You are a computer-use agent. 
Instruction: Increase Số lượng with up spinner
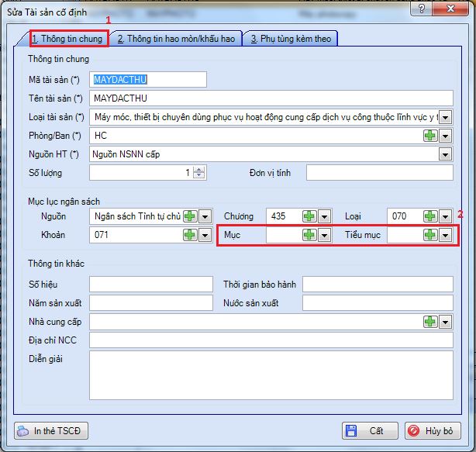point(198,170)
